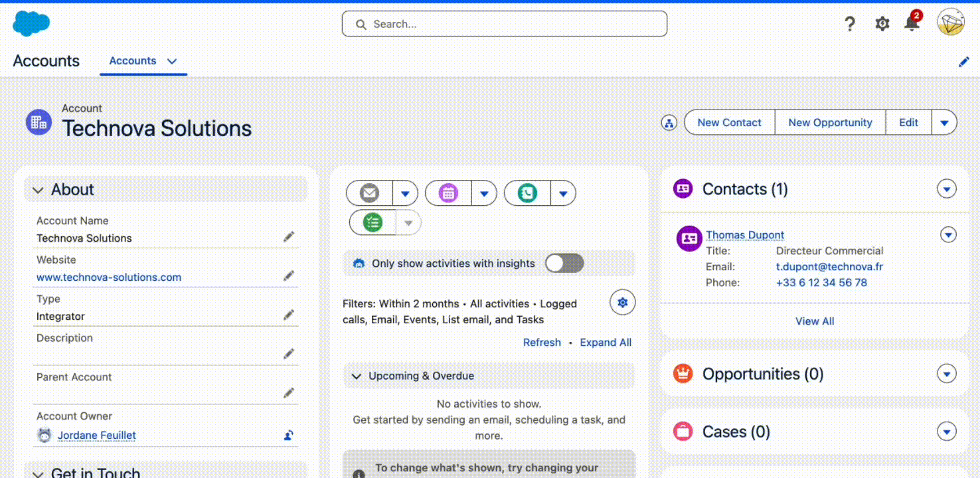Viewport: 980px width, 478px height.
Task: Click the Thomas Dupont contact avatar icon
Action: pos(689,238)
